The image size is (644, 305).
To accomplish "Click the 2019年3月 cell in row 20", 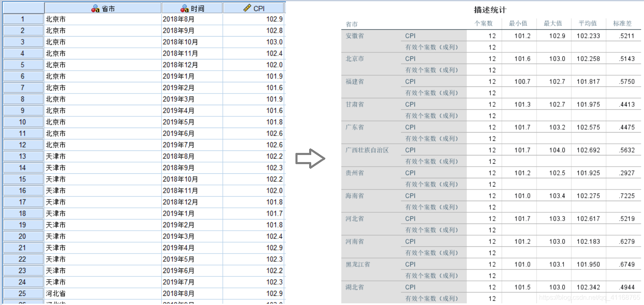I will click(x=192, y=236).
